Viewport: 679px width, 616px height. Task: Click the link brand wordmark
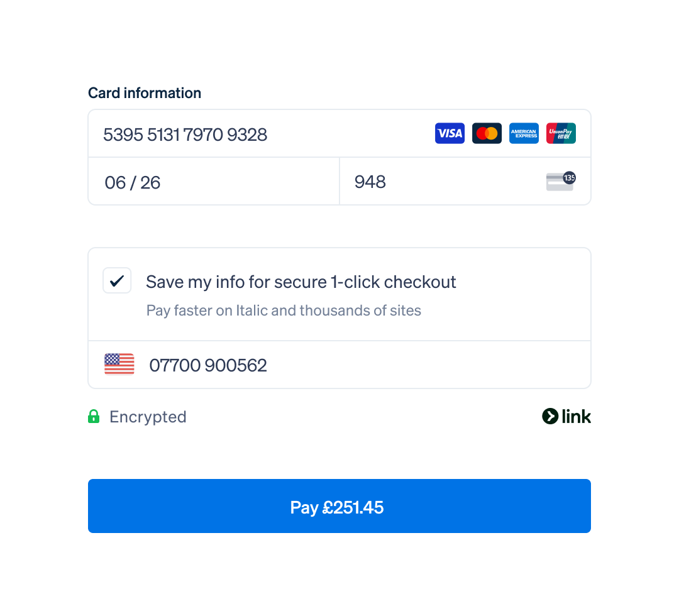(576, 417)
